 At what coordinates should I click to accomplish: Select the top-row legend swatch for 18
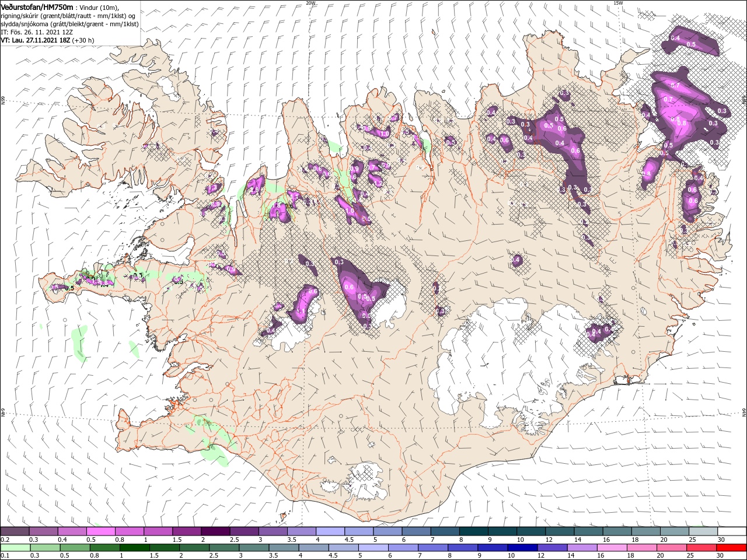point(645,531)
